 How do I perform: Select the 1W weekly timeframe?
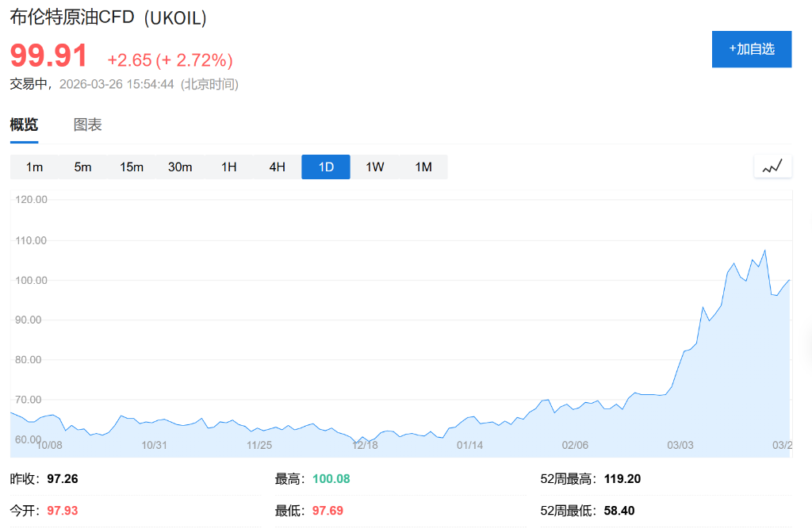[374, 167]
